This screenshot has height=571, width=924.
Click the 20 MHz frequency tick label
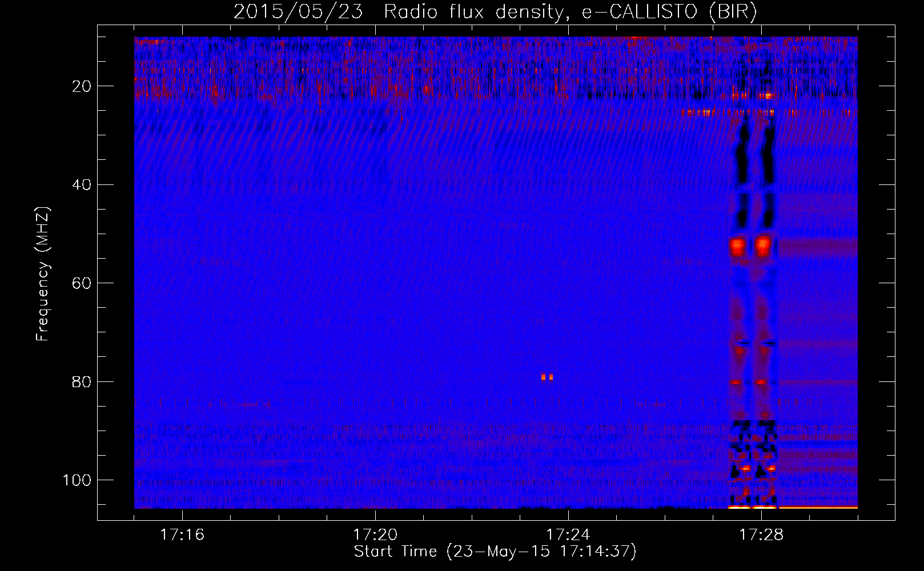tap(82, 86)
